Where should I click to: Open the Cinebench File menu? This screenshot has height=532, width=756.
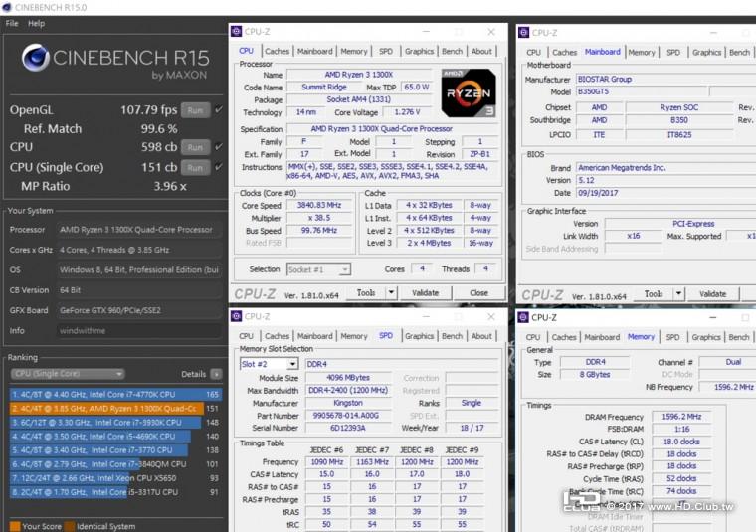[12, 23]
